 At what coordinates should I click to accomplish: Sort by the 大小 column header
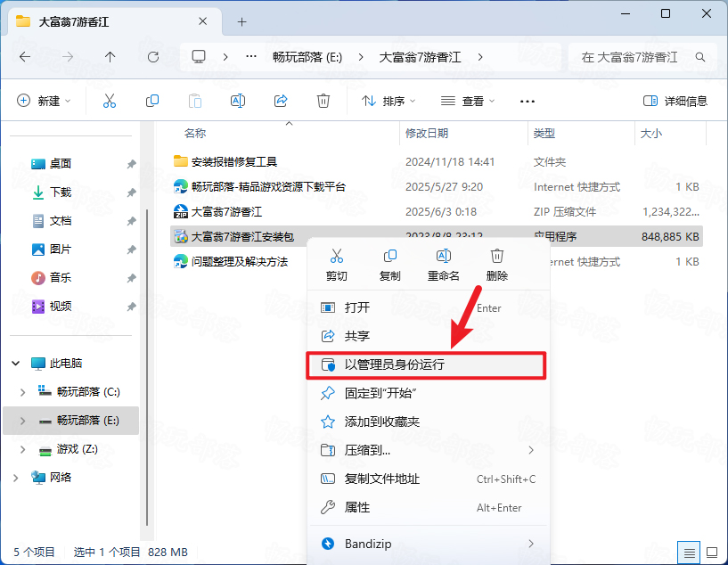[x=651, y=134]
